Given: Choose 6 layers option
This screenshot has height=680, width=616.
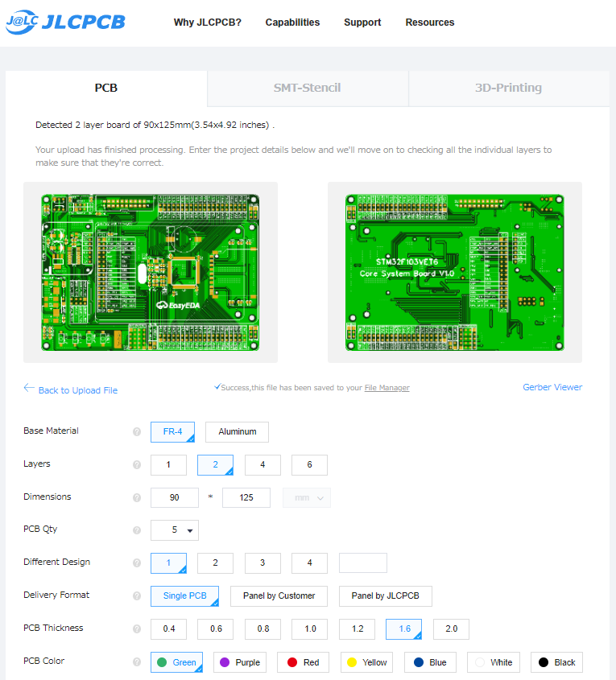Looking at the screenshot, I should pyautogui.click(x=310, y=465).
